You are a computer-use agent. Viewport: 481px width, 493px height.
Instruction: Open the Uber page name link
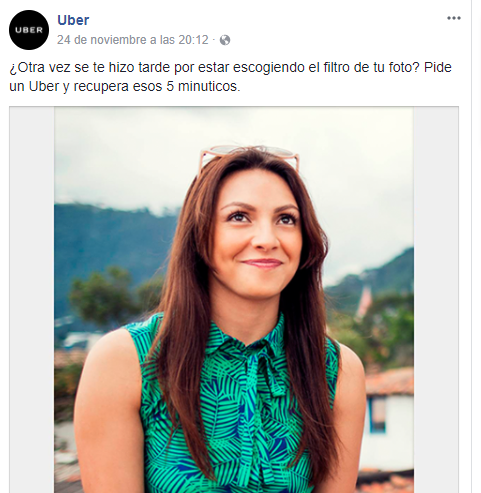tap(73, 20)
